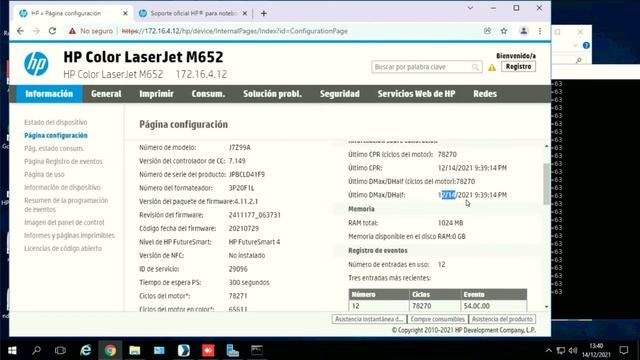Open the red app icon on taskbar

208,350
